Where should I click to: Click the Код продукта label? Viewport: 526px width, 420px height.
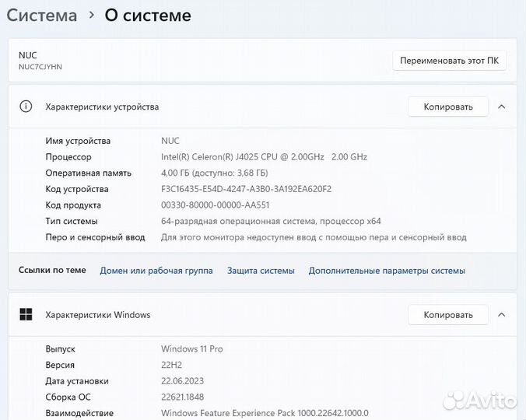tap(73, 205)
